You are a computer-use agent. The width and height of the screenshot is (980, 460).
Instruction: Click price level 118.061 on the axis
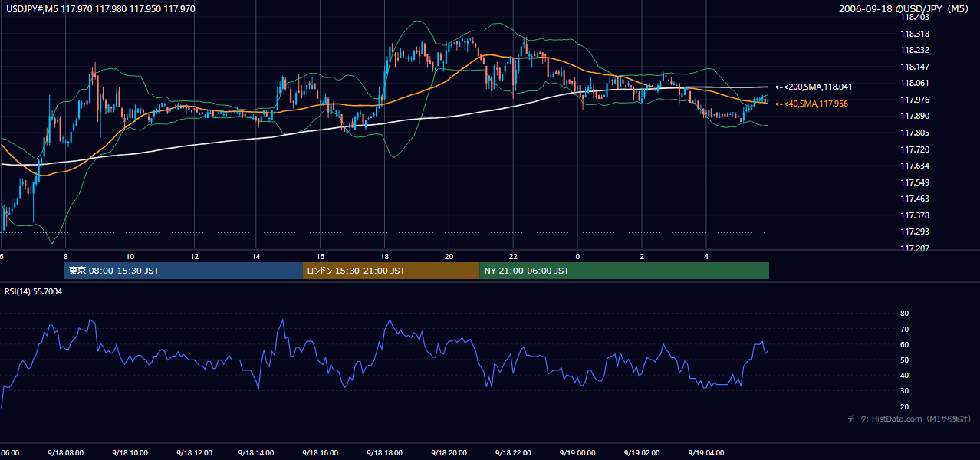pos(914,83)
